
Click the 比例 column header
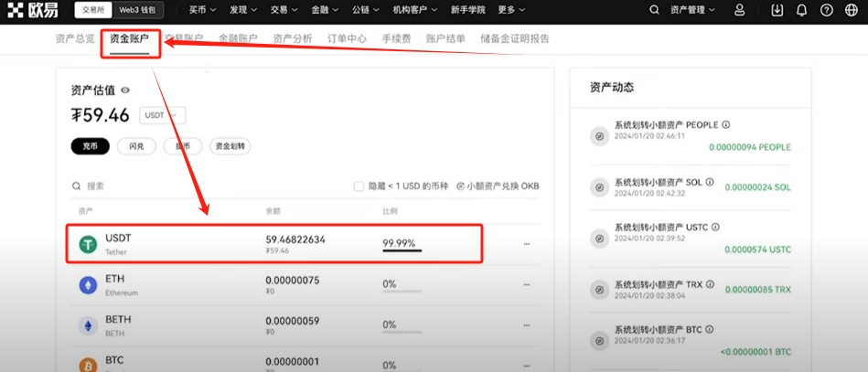coord(390,211)
